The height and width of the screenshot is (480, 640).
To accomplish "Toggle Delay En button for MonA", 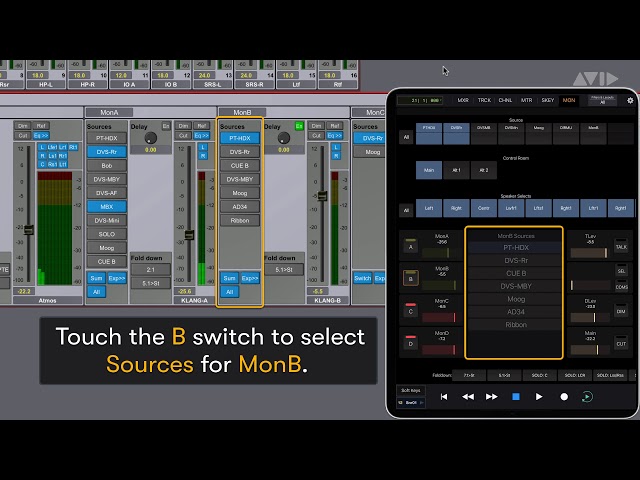I will point(166,126).
